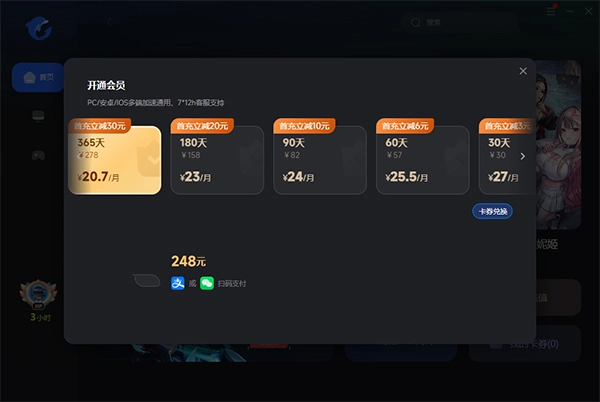
Task: Choose the 30天 plan at ¥27/月
Action: (x=507, y=160)
